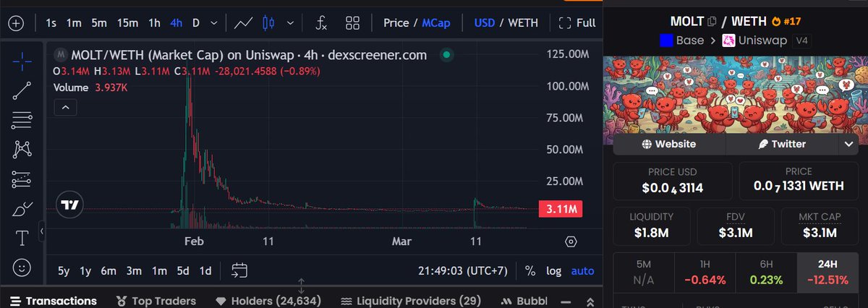Switch chart to Price mode

(x=396, y=23)
